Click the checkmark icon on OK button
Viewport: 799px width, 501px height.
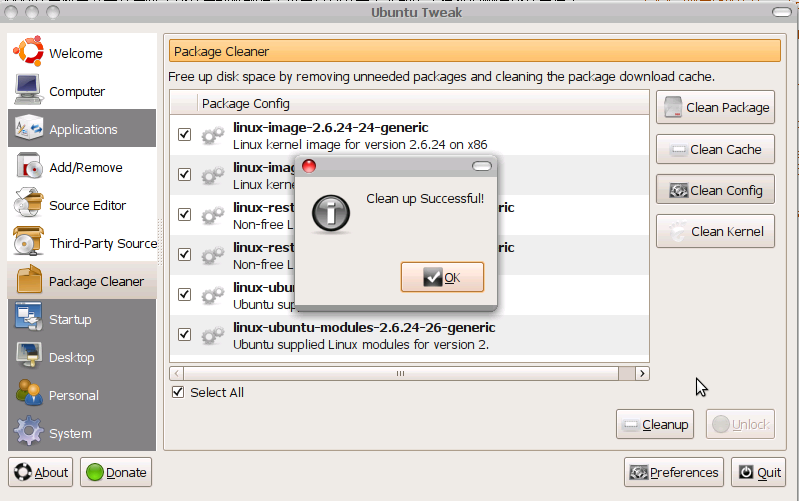(x=432, y=277)
